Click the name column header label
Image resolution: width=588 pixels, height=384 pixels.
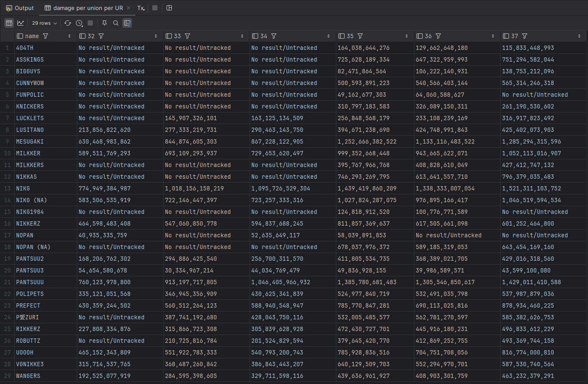coord(32,36)
